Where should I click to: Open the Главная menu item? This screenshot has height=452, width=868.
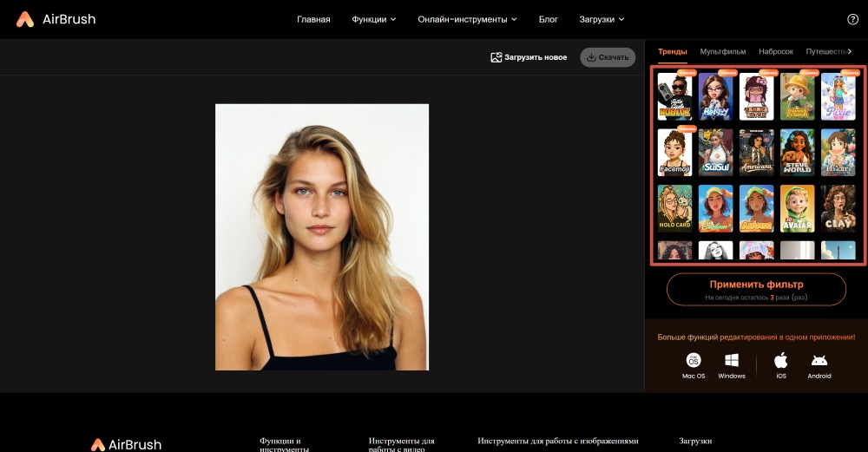313,19
